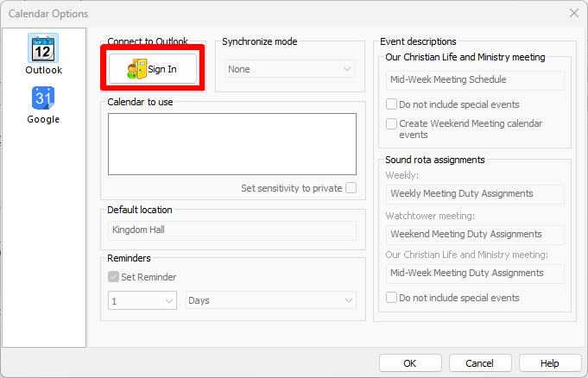588x378 pixels.
Task: Click the Cancel button
Action: click(x=480, y=363)
